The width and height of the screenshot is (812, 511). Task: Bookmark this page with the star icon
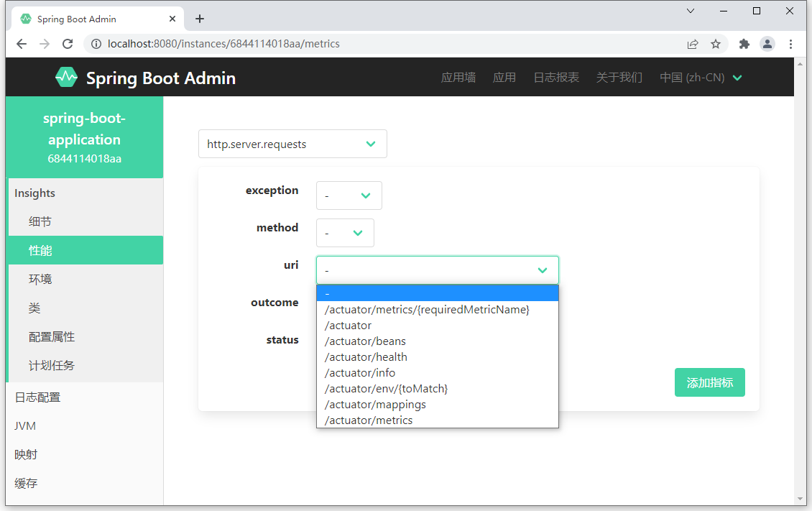point(716,44)
